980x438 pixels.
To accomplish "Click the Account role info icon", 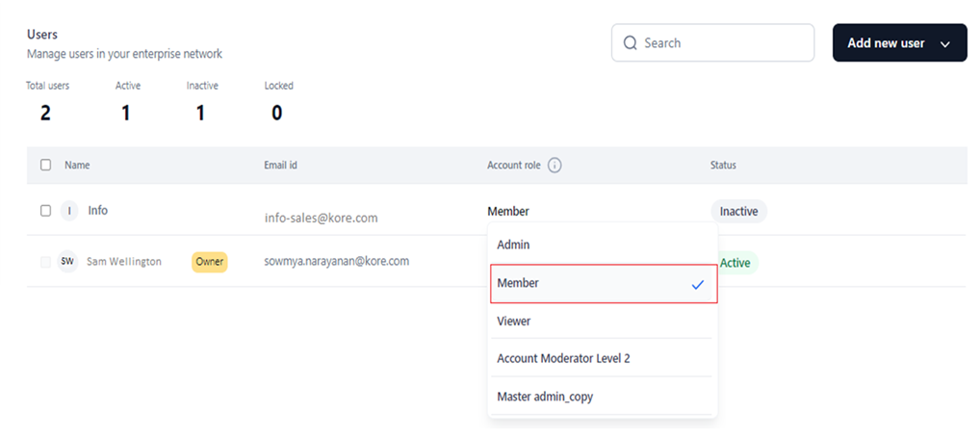I will 554,166.
